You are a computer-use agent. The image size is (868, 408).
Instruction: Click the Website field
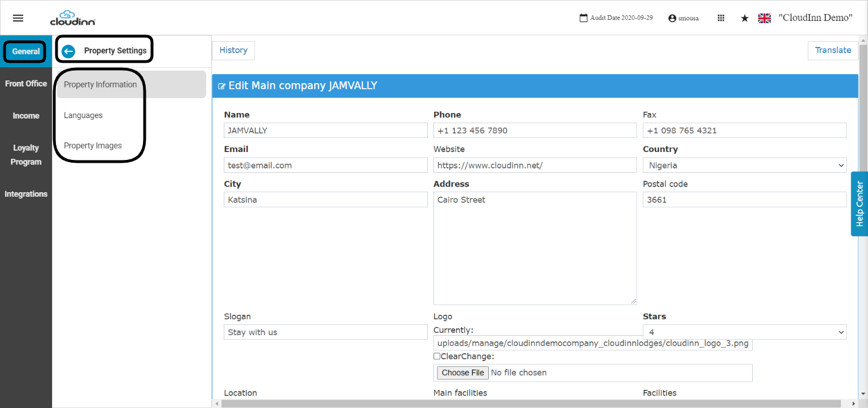click(535, 166)
